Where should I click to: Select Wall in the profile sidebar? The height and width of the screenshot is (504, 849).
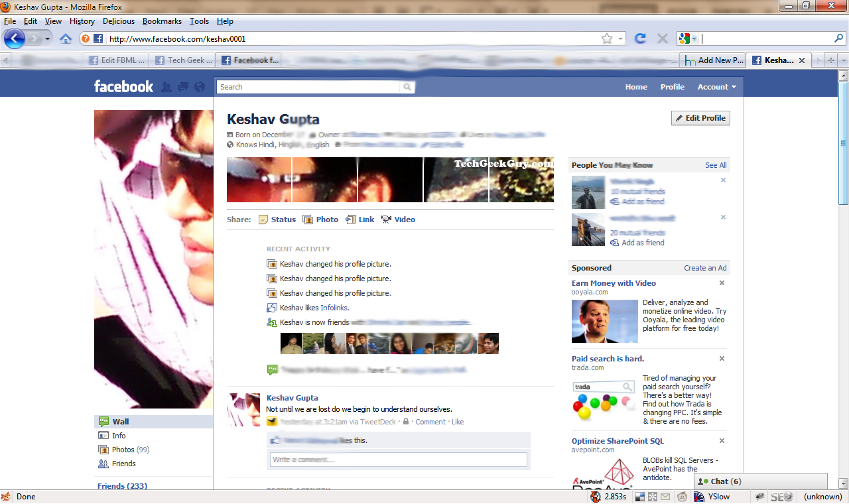pos(153,421)
